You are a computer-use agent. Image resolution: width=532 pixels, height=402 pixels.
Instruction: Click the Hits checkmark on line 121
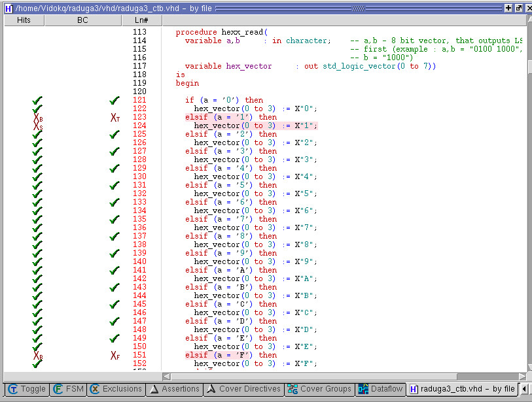click(x=37, y=101)
